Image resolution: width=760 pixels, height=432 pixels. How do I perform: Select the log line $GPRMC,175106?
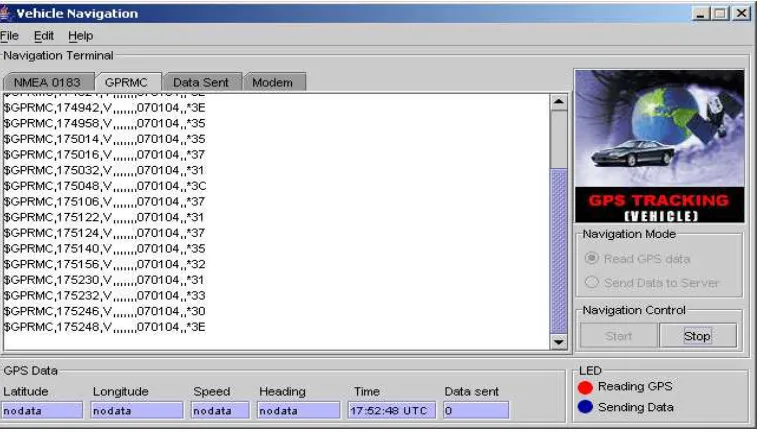coord(104,201)
